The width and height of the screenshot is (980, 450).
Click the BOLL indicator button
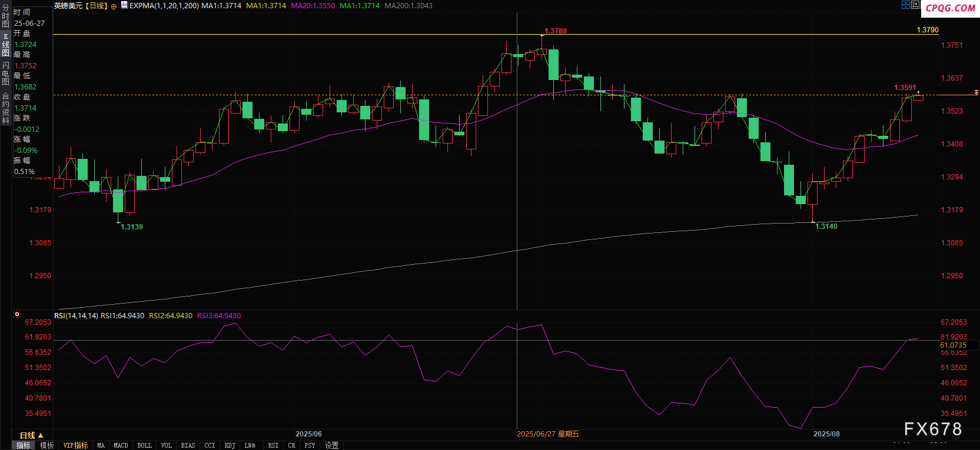click(144, 445)
